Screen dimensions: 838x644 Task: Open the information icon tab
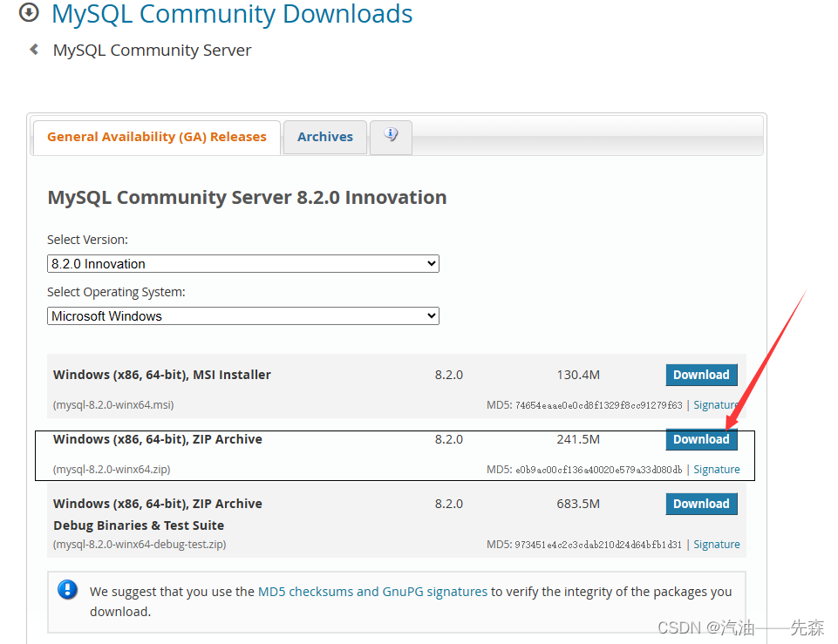391,137
